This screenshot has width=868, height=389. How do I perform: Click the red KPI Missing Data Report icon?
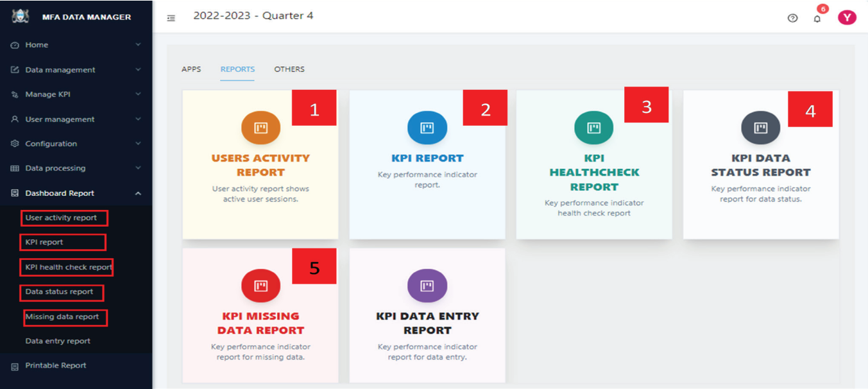tap(260, 285)
